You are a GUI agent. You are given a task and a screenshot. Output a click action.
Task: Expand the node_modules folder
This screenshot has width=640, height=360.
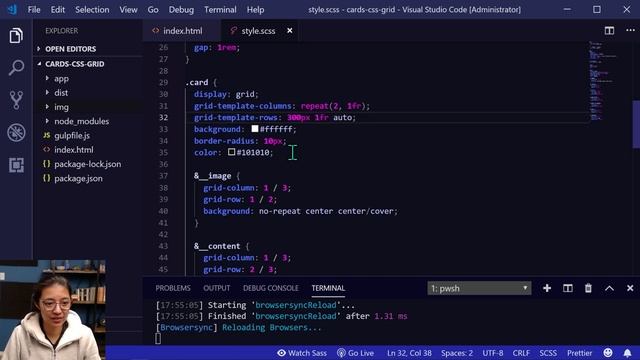pyautogui.click(x=81, y=121)
